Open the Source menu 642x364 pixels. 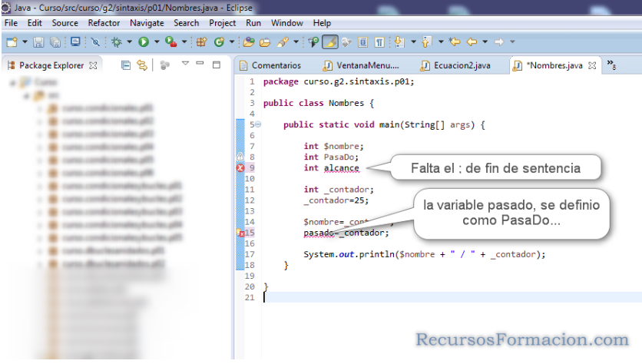[65, 23]
